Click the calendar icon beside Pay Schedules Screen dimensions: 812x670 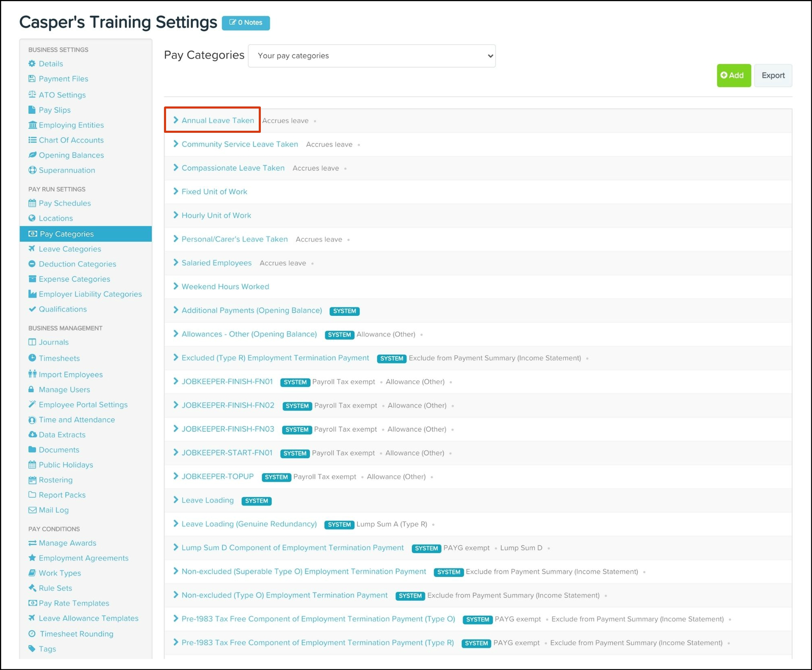tap(32, 203)
